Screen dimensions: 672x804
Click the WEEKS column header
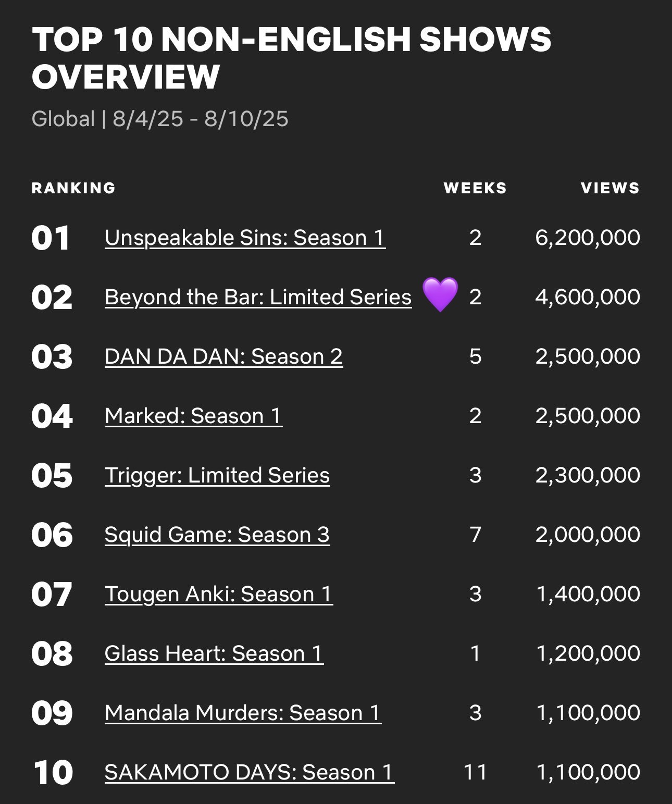tap(475, 188)
